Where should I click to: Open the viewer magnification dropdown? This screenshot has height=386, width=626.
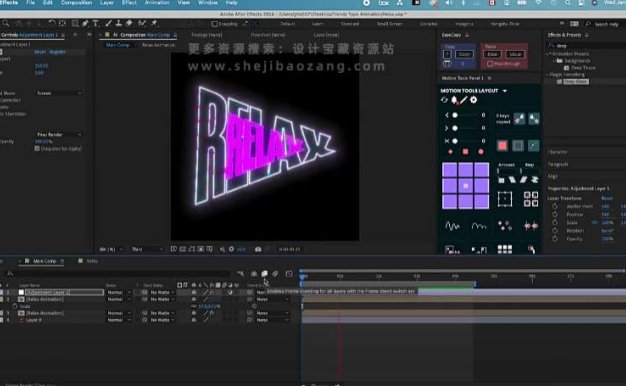tap(111, 249)
